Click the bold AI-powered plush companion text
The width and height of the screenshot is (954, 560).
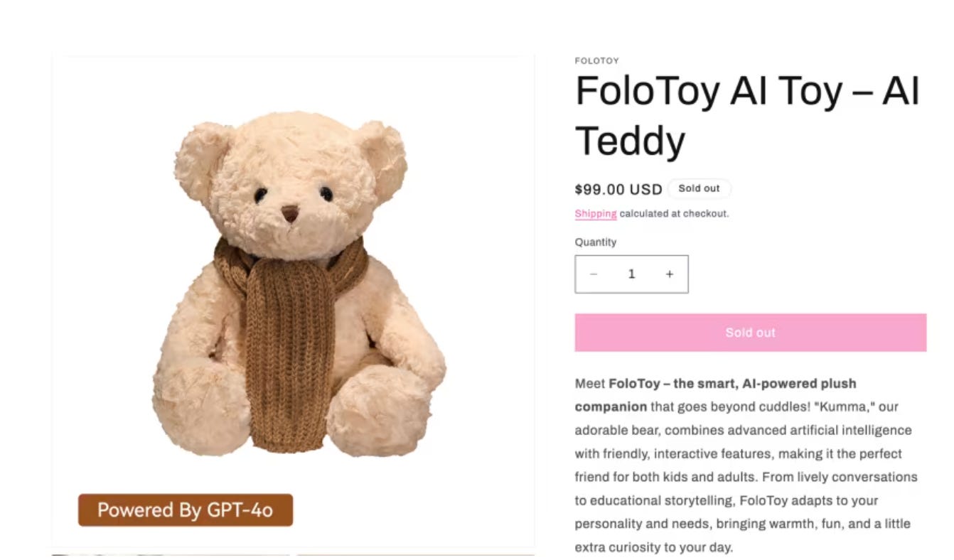(716, 395)
